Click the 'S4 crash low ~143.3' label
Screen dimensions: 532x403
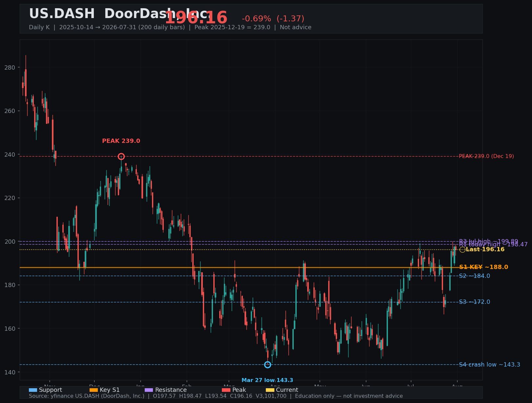click(490, 365)
